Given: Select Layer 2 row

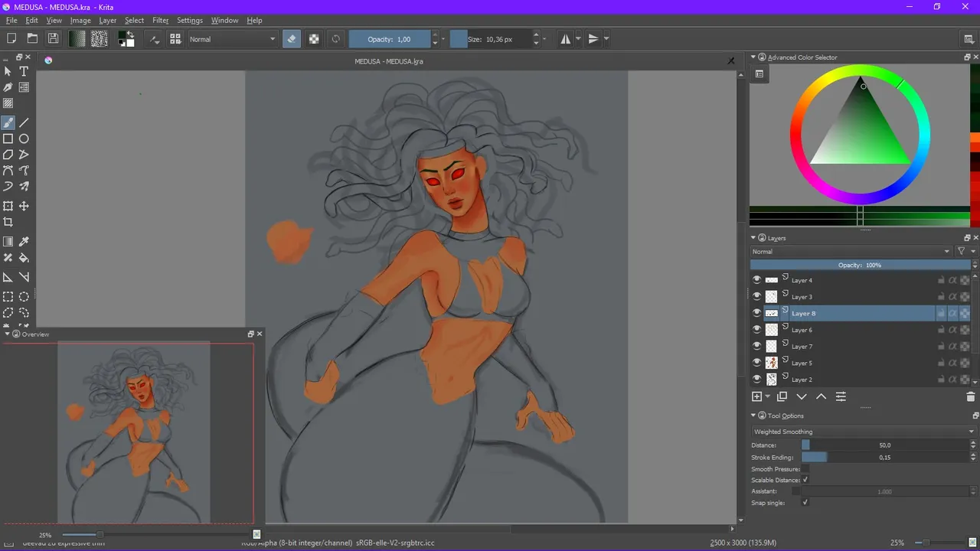Looking at the screenshot, I should click(x=861, y=379).
